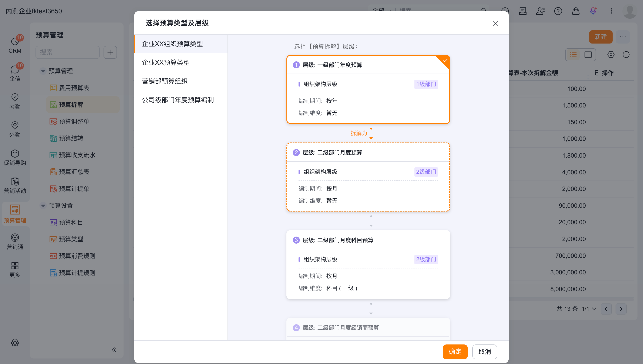Click the 新建 button
643x364 pixels.
[600, 37]
